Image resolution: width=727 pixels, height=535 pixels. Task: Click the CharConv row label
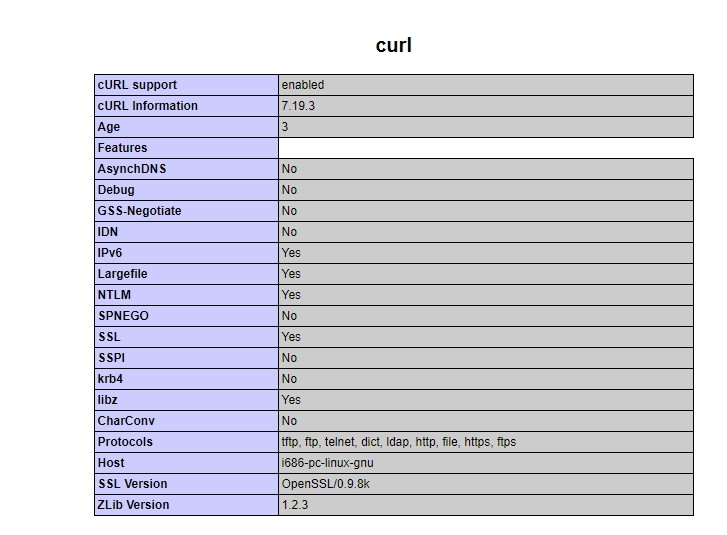[x=126, y=421]
